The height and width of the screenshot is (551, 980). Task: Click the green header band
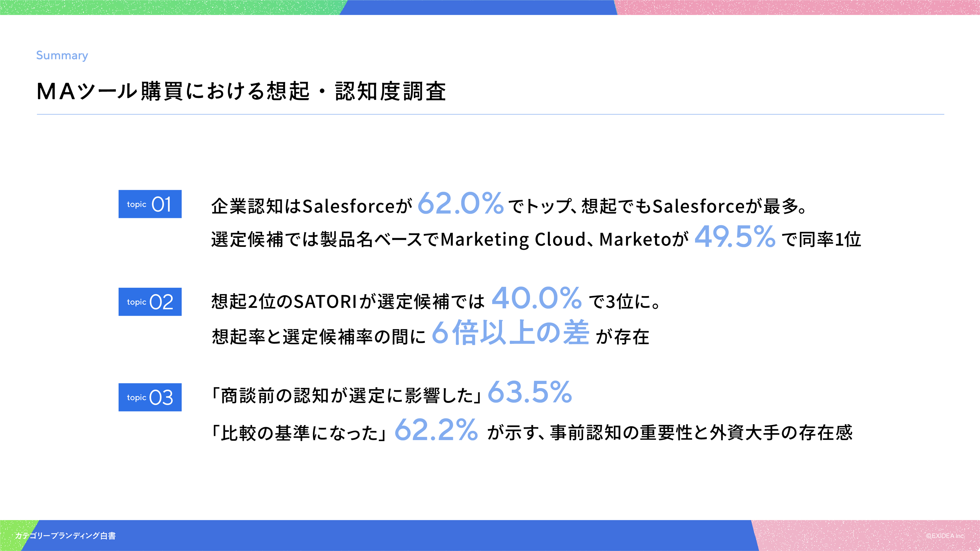tap(167, 7)
